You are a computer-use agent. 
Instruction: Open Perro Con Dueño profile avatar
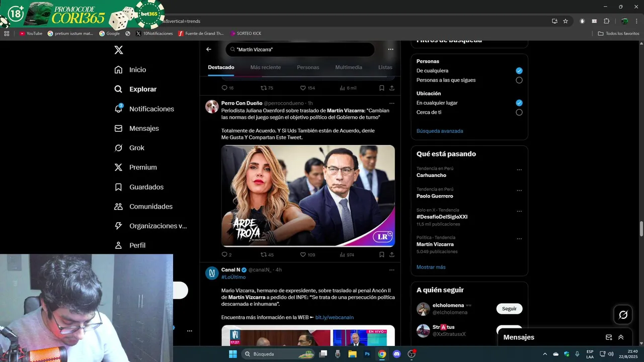click(212, 106)
